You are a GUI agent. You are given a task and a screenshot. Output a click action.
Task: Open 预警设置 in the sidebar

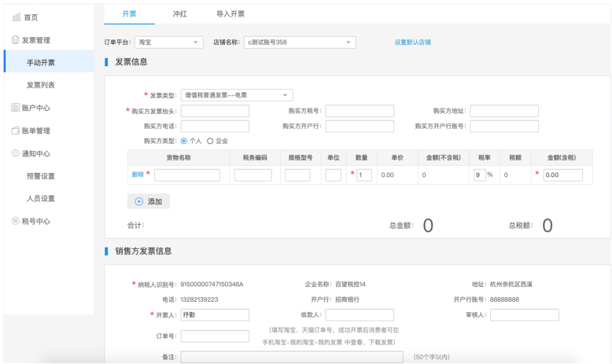(41, 176)
